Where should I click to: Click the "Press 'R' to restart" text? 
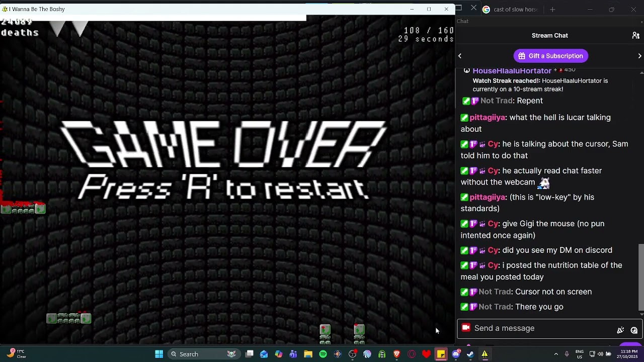tap(223, 188)
